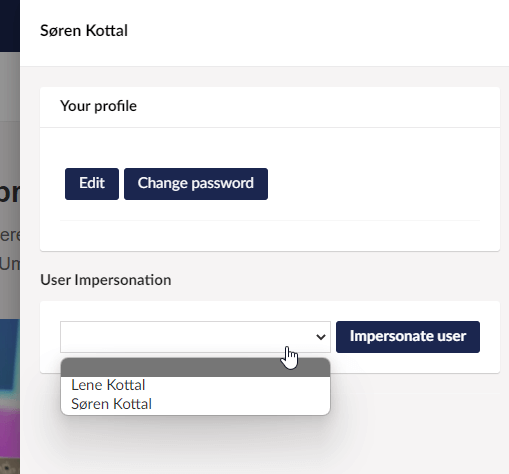The image size is (509, 474).
Task: Open the Change password dialog
Action: click(196, 184)
